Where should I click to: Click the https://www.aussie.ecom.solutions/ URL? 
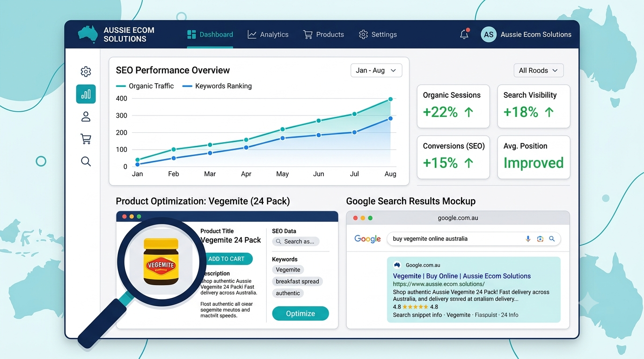pyautogui.click(x=439, y=284)
